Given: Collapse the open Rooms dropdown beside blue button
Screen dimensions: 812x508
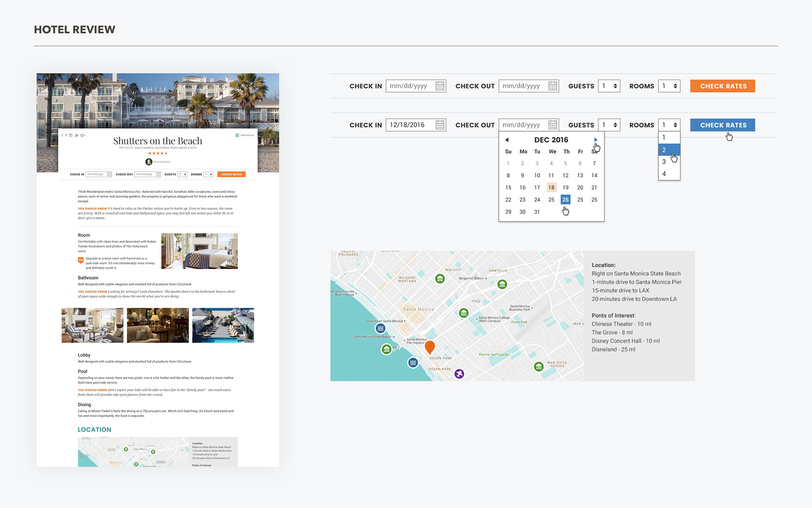Looking at the screenshot, I should 669,125.
